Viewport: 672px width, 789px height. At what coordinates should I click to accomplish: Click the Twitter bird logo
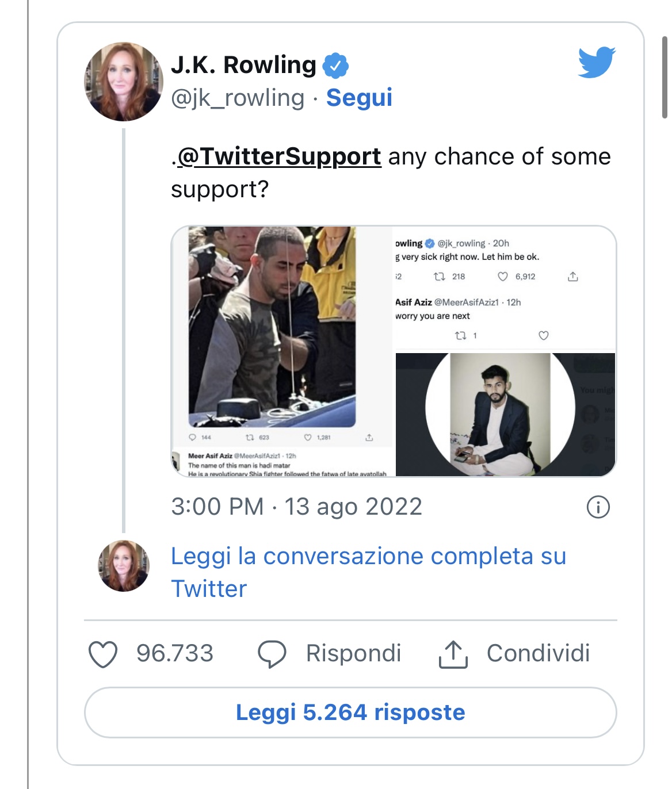pos(597,62)
